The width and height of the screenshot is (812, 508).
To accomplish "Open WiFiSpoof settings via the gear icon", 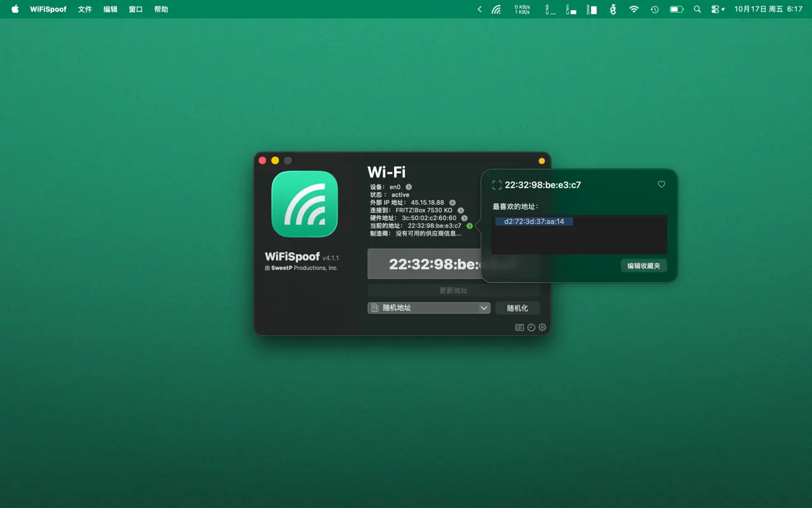I will pyautogui.click(x=542, y=327).
